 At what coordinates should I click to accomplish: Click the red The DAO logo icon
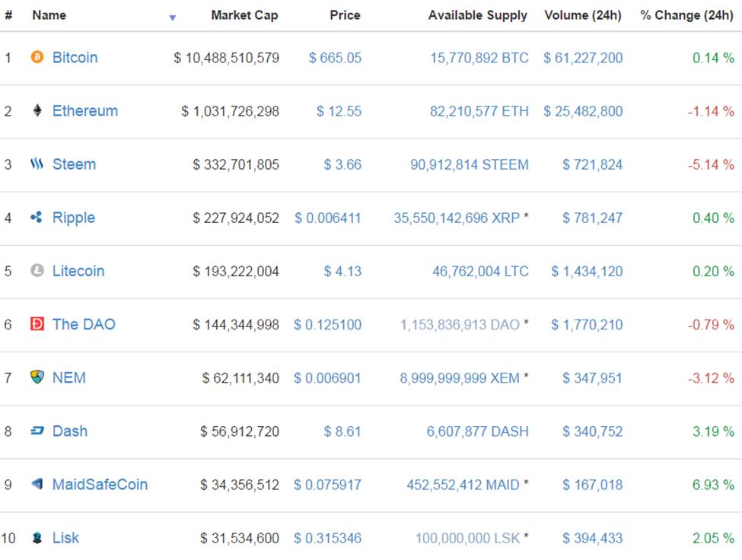37,324
